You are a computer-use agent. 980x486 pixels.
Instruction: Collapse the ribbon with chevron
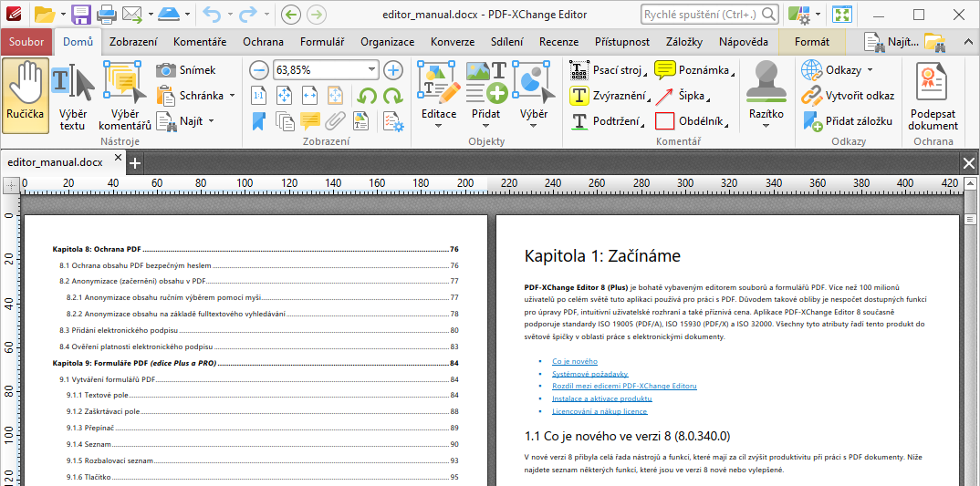tap(967, 43)
